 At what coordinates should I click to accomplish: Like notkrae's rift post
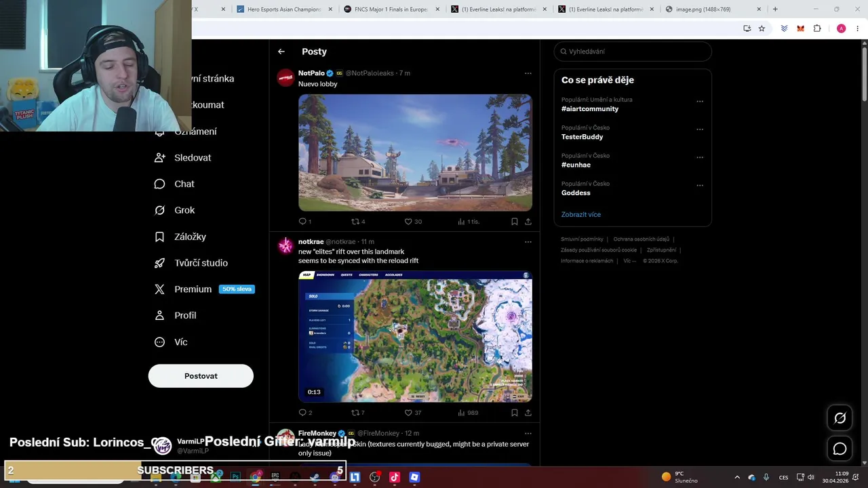pyautogui.click(x=413, y=413)
